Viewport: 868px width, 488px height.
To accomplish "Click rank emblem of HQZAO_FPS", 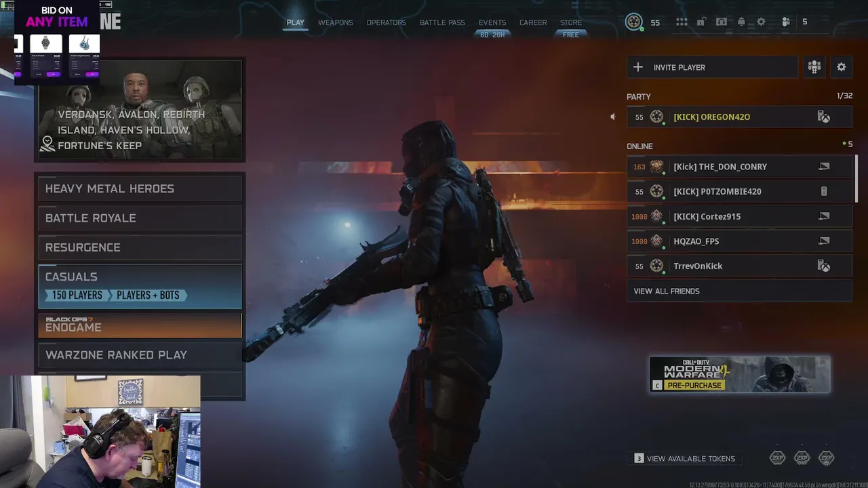I will [x=656, y=241].
